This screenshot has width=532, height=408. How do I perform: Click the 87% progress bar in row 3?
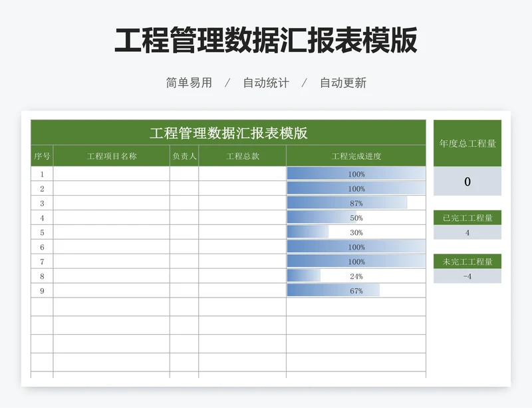347,203
